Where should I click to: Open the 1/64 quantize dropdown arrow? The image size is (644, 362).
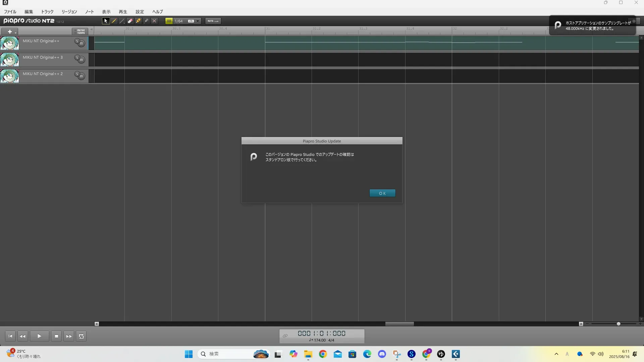coord(198,21)
